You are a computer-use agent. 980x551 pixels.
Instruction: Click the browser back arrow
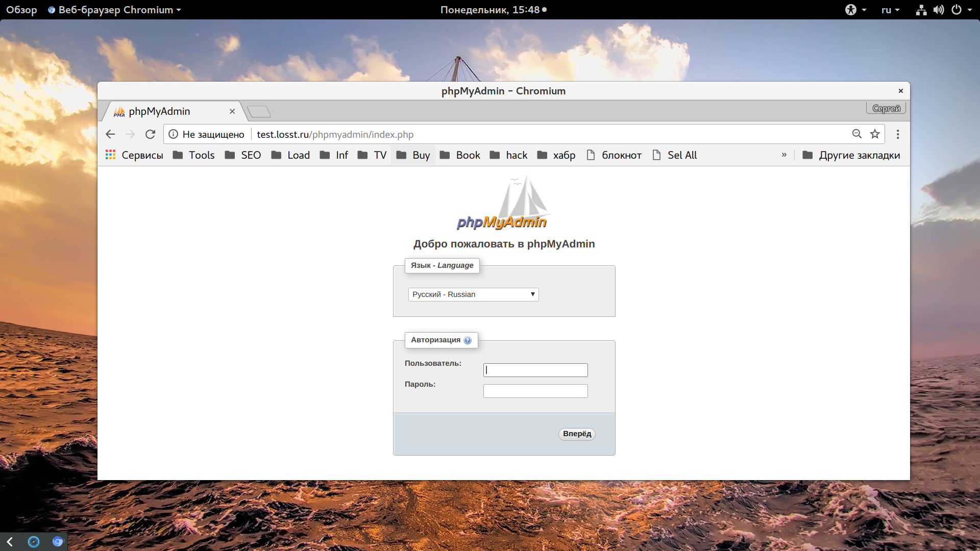[x=110, y=134]
